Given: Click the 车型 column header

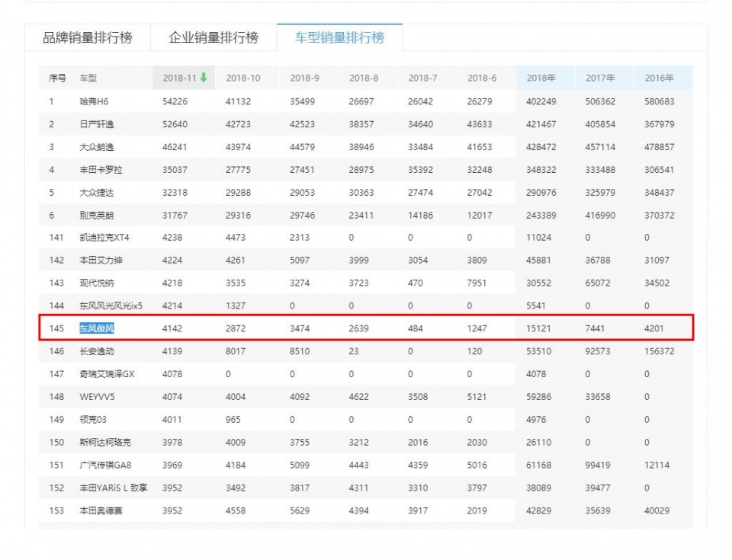Looking at the screenshot, I should pyautogui.click(x=88, y=78).
